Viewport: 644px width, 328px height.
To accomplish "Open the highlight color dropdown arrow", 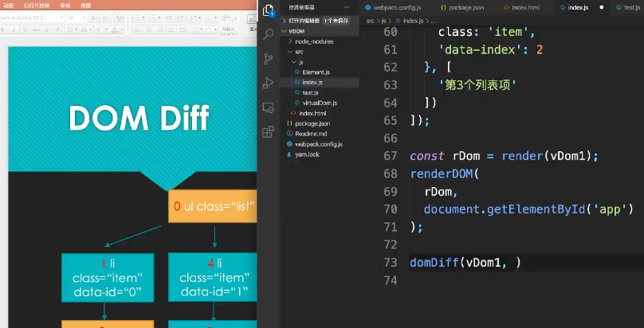I will coord(107,29).
